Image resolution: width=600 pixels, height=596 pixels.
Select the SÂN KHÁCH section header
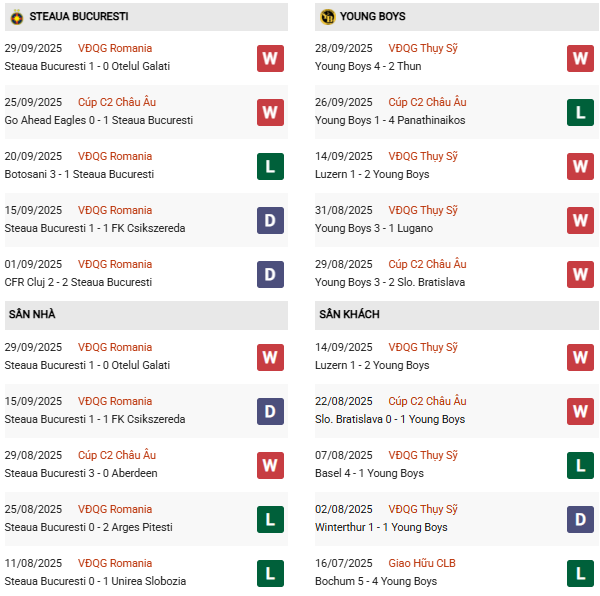pos(349,315)
